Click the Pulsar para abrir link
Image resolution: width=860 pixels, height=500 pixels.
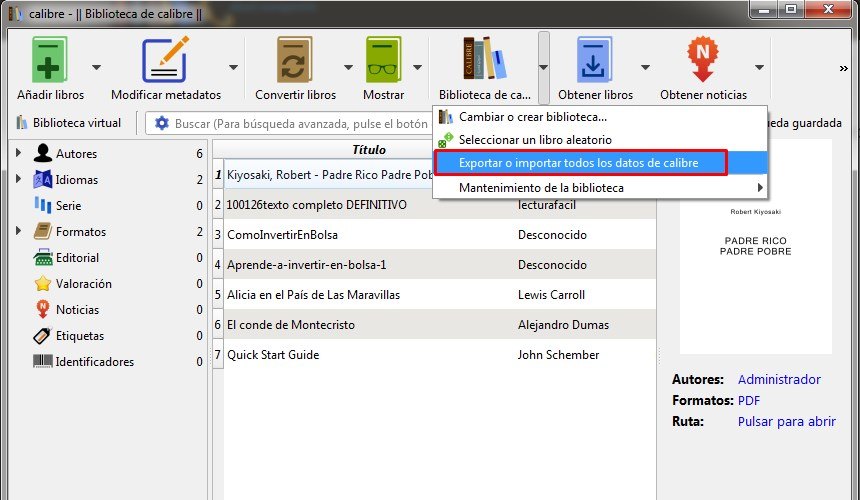pos(786,422)
